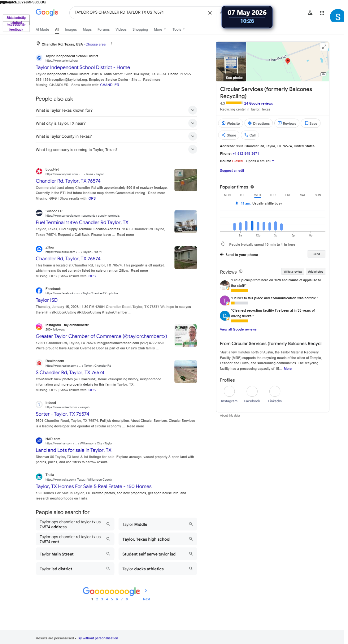Expand 'What city is Taylor, TX near?'
Screen dimensions: 348x644
tap(116, 123)
